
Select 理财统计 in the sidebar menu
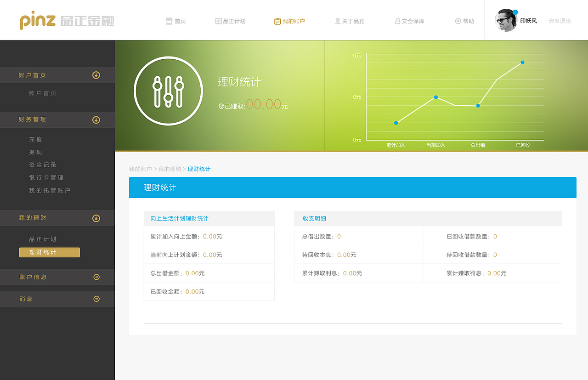click(x=49, y=252)
